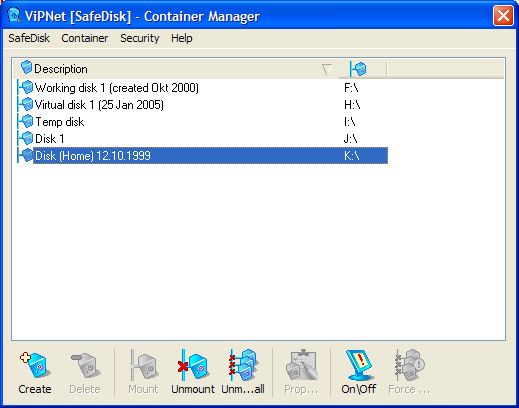The height and width of the screenshot is (408, 519).
Task: Select Virtual disk 1 (25 Jan 2005)
Action: [x=202, y=105]
